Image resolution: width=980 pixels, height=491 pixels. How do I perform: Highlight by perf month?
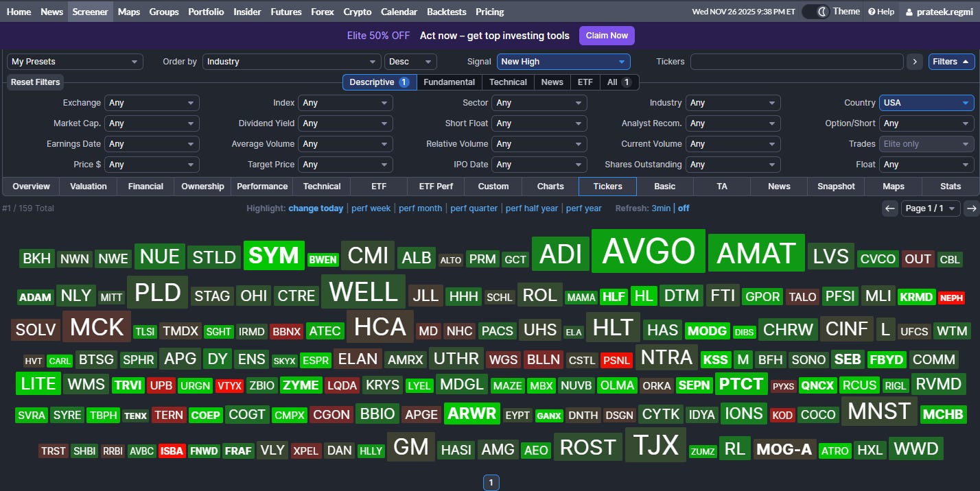tap(420, 208)
